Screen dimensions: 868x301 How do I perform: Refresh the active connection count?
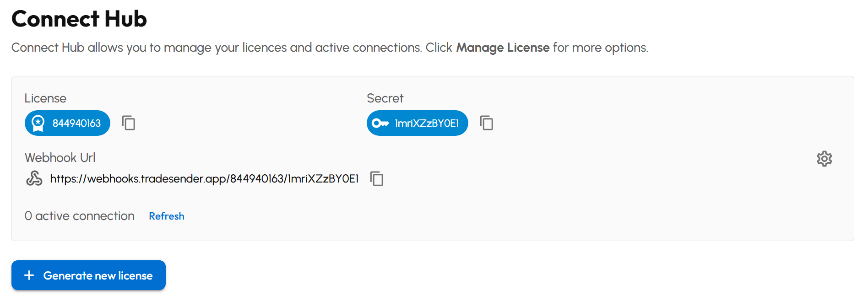click(167, 216)
